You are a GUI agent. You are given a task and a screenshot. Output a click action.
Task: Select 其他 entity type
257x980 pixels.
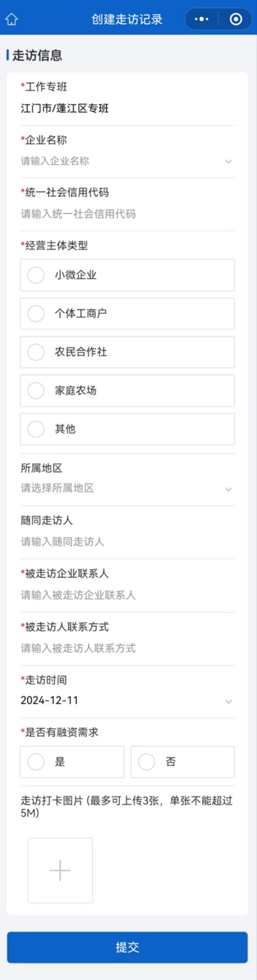click(x=127, y=430)
